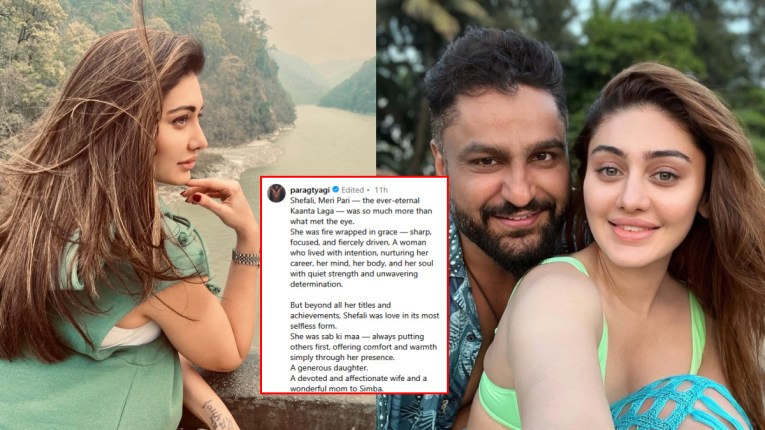Screen dimensions: 765x430
Task: Click the '11h' post timestamp
Action: (x=381, y=190)
